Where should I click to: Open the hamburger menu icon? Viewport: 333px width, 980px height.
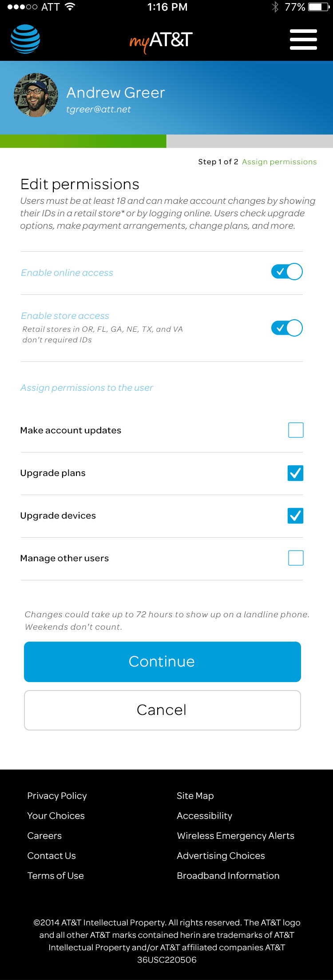click(x=303, y=40)
